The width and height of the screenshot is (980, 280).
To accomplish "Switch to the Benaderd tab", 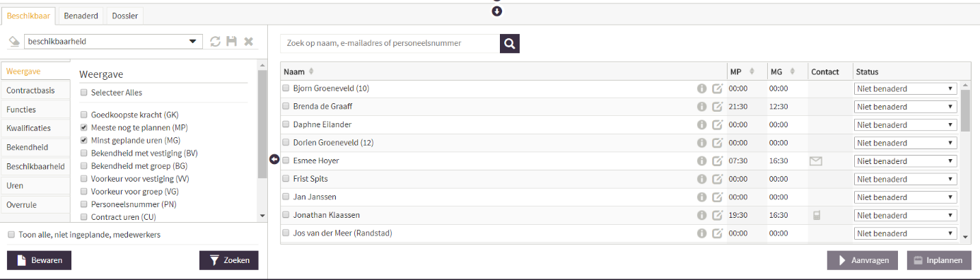I will [81, 15].
